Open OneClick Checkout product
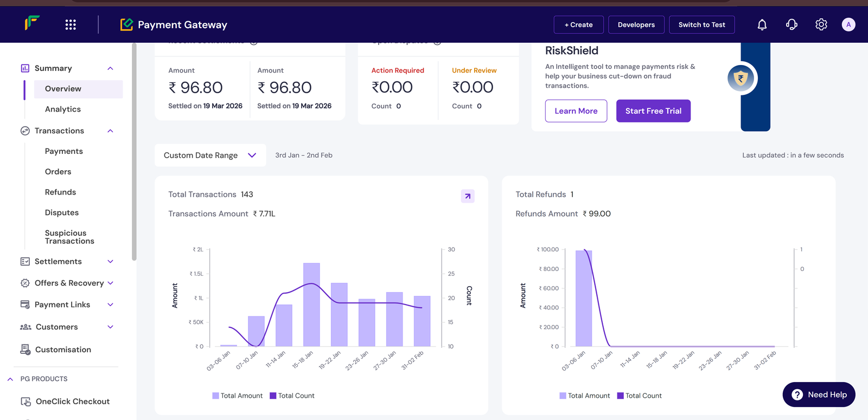Screen dimensions: 868x420 tap(73, 402)
